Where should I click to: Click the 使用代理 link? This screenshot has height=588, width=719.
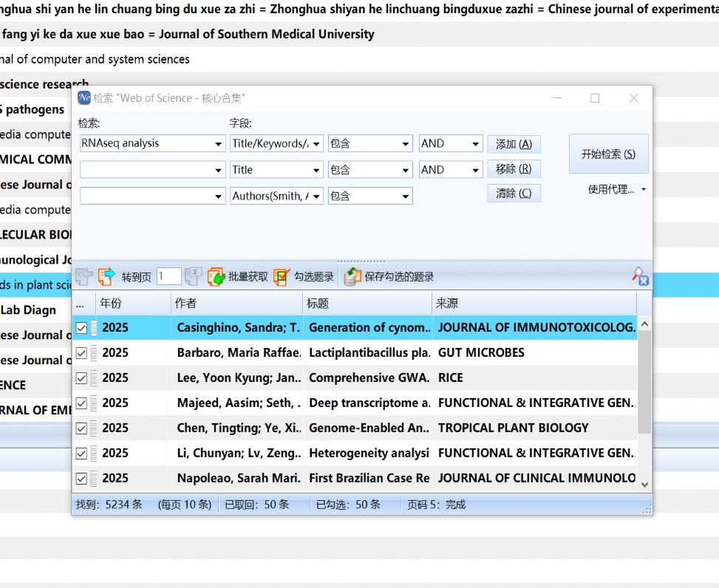tap(611, 189)
